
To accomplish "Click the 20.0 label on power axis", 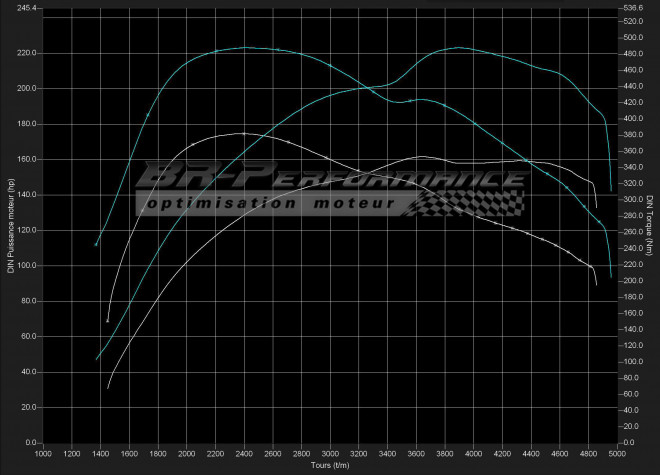I will tap(28, 408).
